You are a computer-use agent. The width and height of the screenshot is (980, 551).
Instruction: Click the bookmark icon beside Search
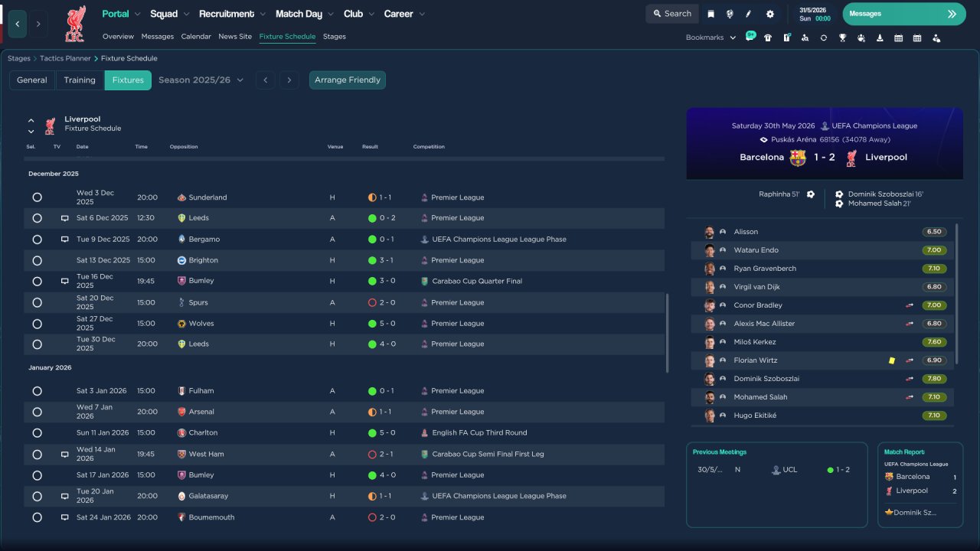pos(710,14)
